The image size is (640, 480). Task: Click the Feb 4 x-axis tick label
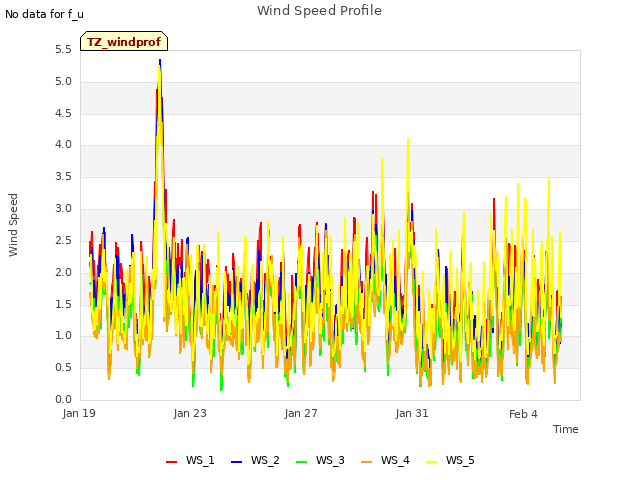(x=523, y=414)
